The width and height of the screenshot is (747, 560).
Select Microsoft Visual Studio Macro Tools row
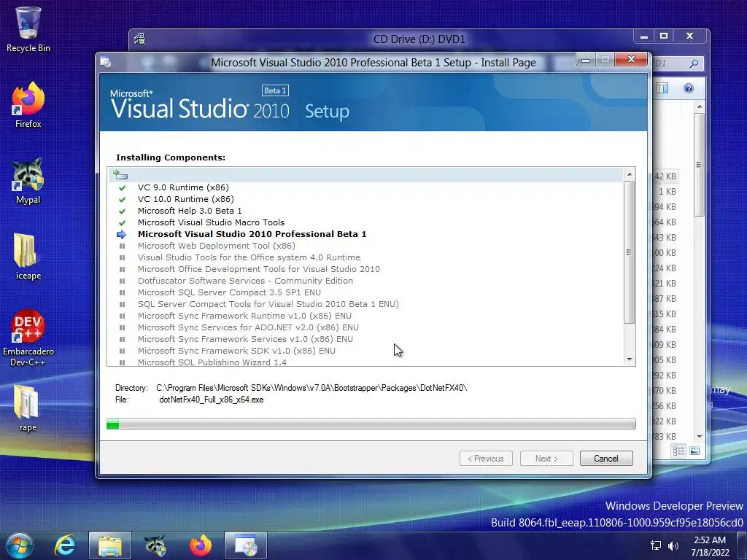[x=365, y=222]
